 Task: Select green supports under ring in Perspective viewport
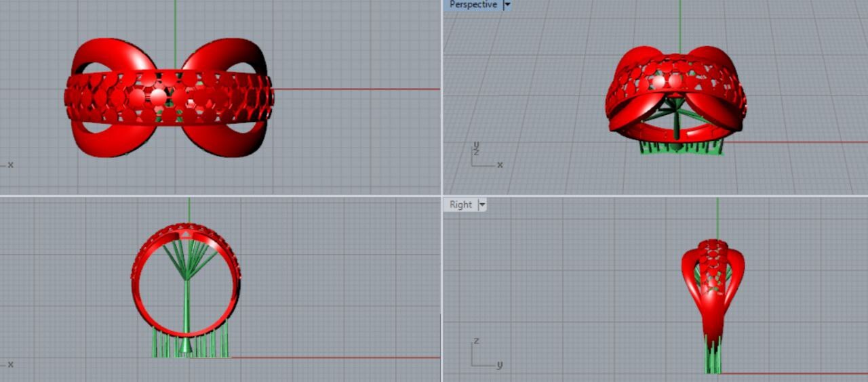(x=682, y=147)
